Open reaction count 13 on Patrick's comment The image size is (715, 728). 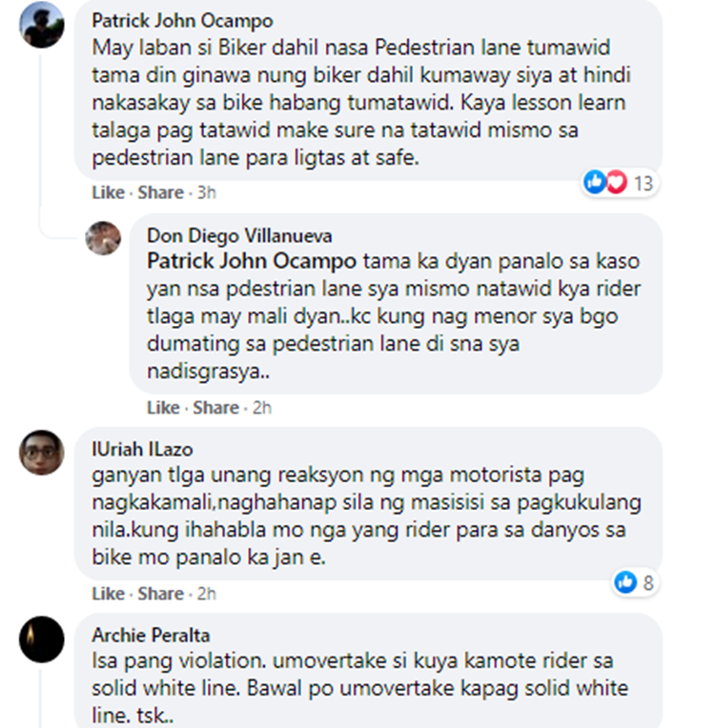coord(643,183)
